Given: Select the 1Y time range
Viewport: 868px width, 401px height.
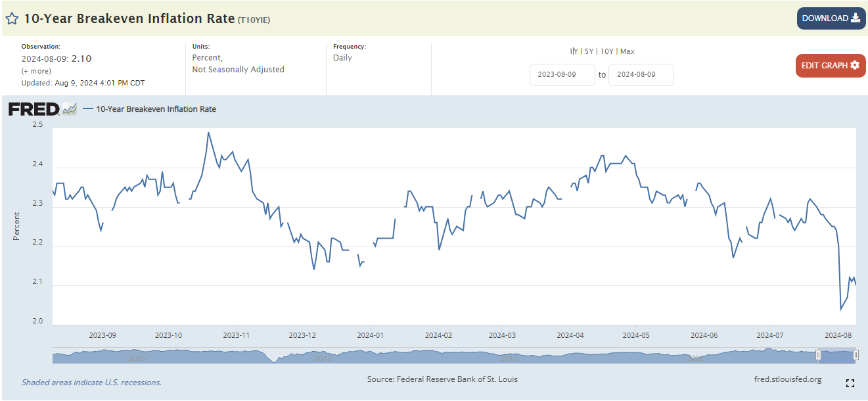Looking at the screenshot, I should pos(573,51).
